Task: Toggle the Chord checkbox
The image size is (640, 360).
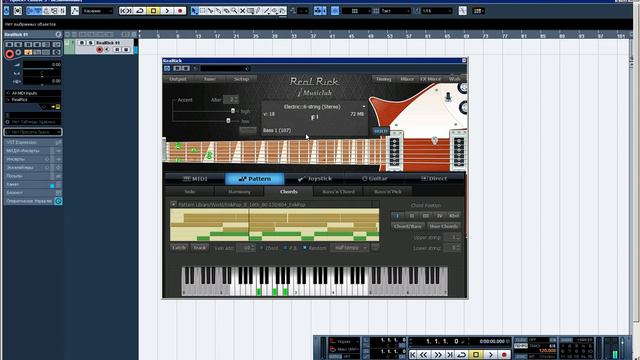Action: (x=262, y=248)
